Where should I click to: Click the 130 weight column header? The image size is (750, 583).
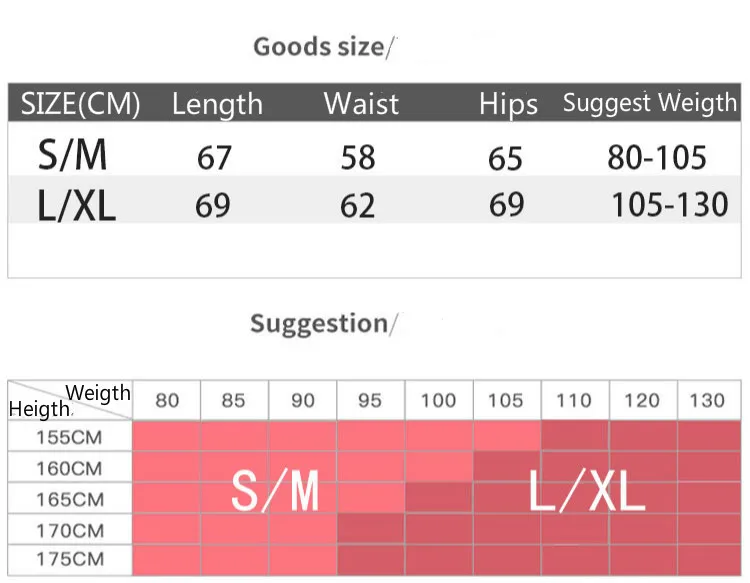click(x=707, y=400)
